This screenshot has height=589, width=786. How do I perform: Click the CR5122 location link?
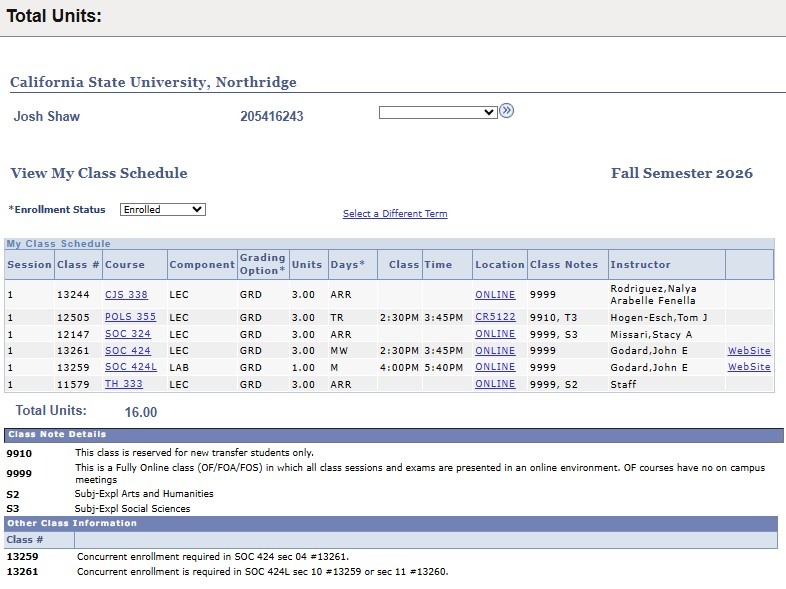495,317
